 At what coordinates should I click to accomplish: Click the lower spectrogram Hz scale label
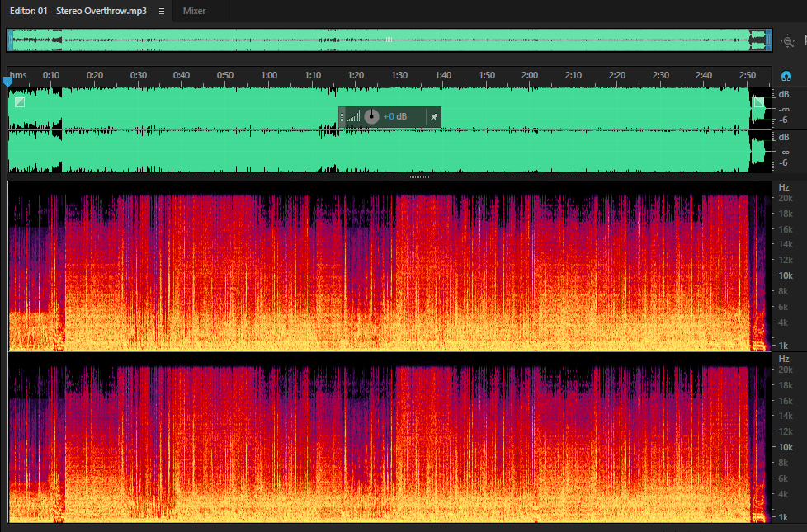pyautogui.click(x=784, y=359)
